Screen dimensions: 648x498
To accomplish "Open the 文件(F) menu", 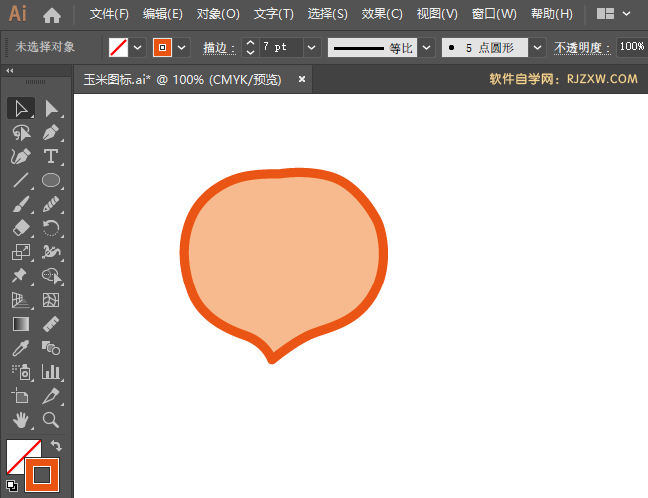I will tap(109, 14).
